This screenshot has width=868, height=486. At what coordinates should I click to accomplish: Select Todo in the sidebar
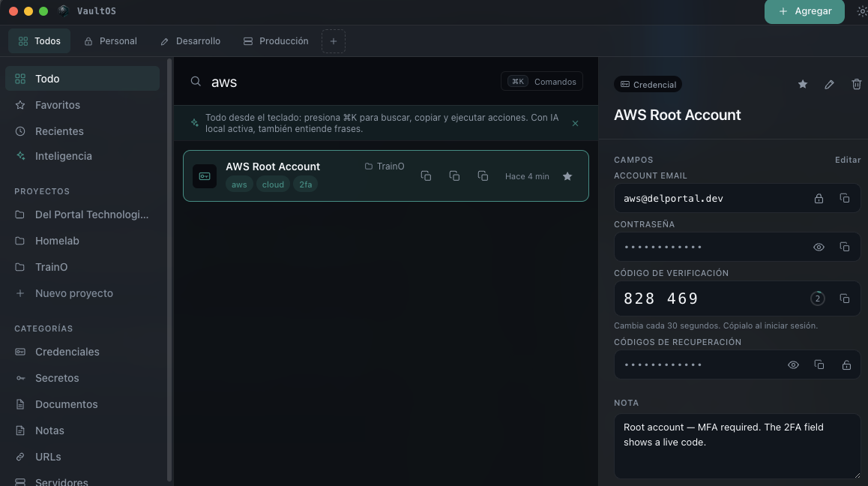[x=82, y=79]
